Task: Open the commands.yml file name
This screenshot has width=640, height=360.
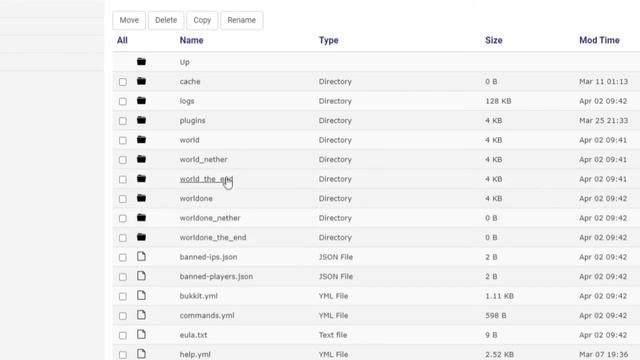Action: click(x=207, y=316)
